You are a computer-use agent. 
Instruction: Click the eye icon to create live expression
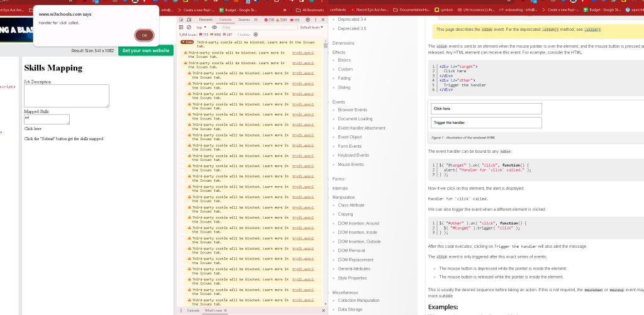click(x=214, y=28)
